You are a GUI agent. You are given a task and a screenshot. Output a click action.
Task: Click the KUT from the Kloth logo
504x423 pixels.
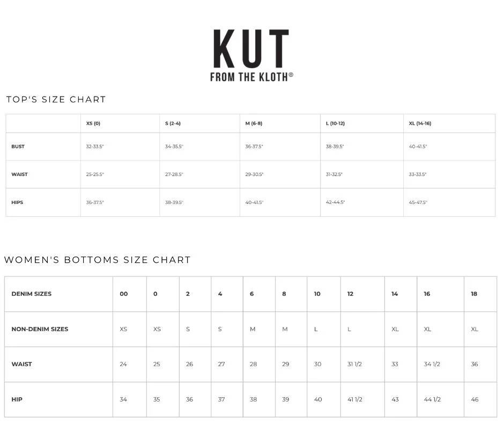coord(251,55)
